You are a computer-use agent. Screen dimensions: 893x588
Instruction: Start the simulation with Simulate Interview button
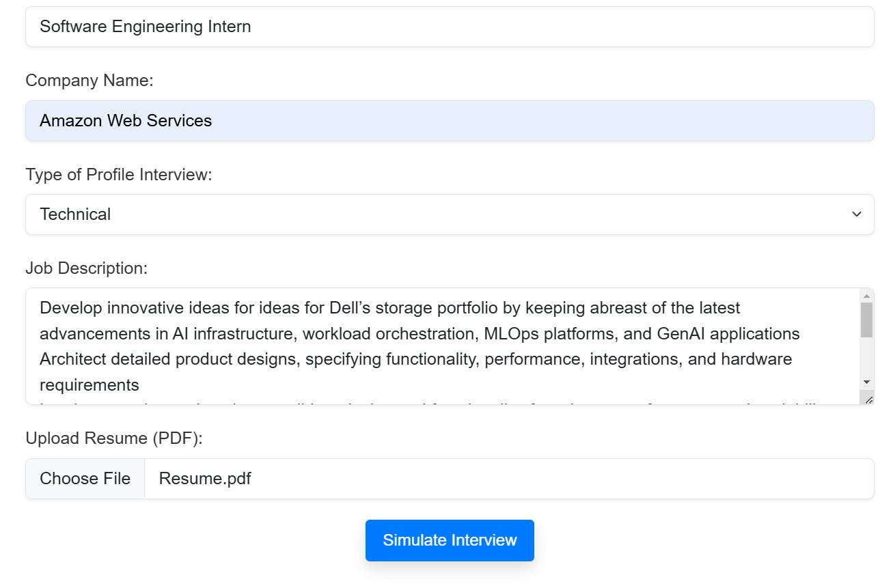point(450,540)
